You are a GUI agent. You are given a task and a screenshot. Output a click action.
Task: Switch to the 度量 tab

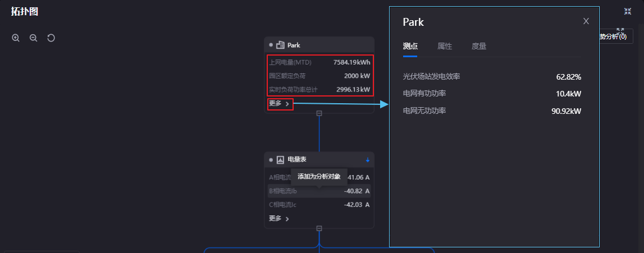(x=478, y=46)
